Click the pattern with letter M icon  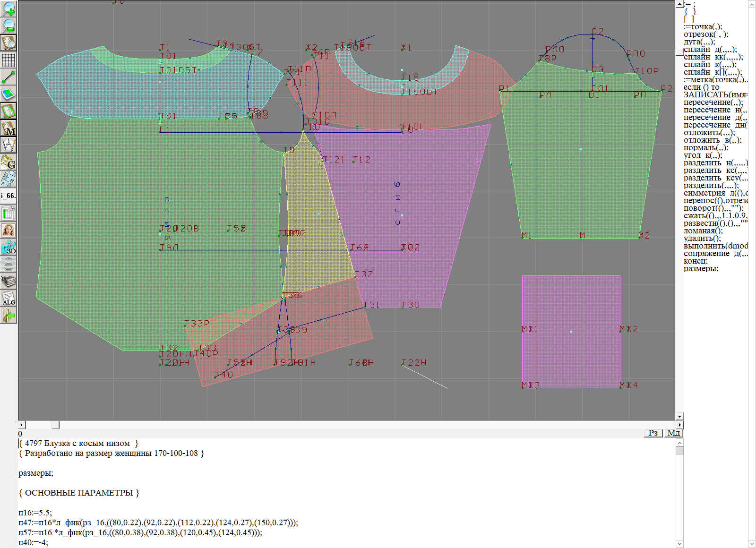click(x=9, y=128)
